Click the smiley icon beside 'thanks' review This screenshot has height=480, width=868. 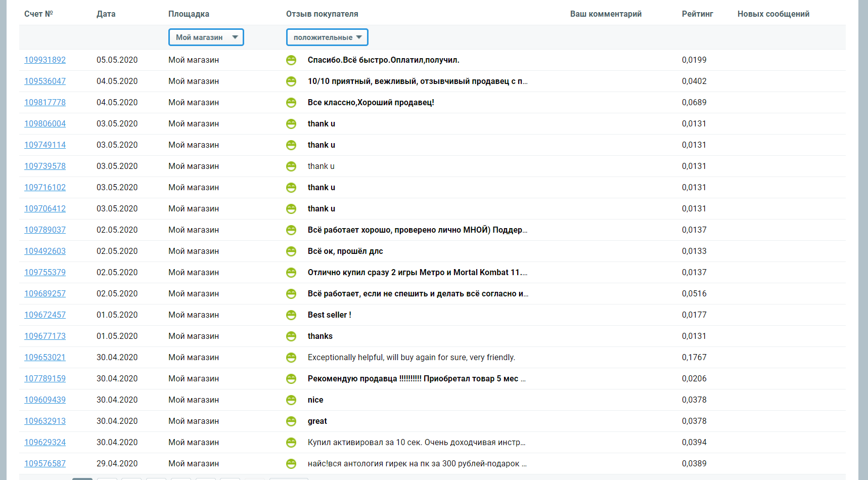(x=291, y=336)
